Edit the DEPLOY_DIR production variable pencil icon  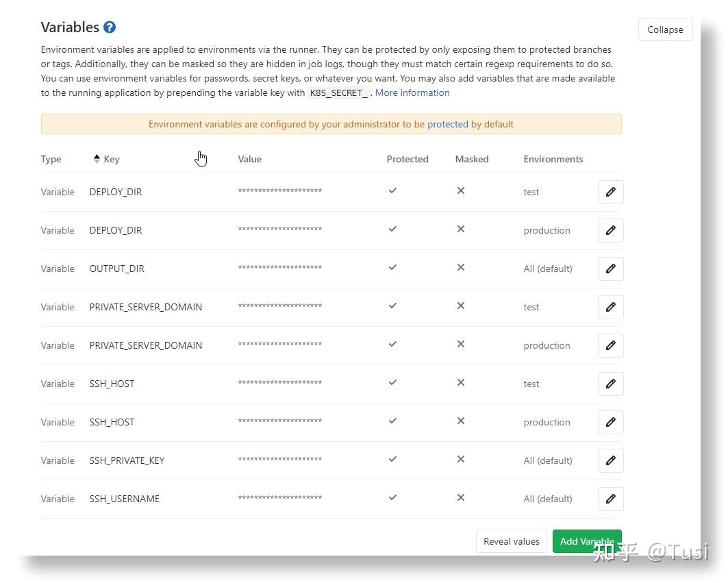pyautogui.click(x=610, y=230)
